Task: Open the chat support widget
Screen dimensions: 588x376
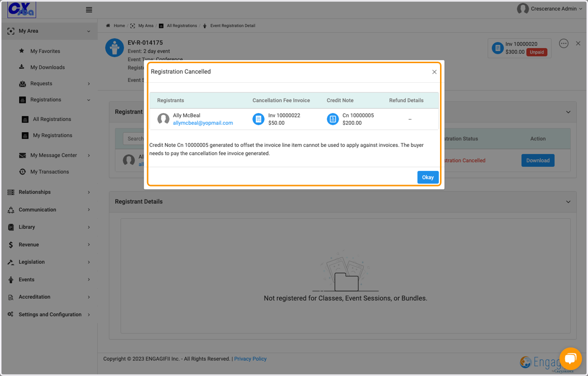Action: pos(570,359)
